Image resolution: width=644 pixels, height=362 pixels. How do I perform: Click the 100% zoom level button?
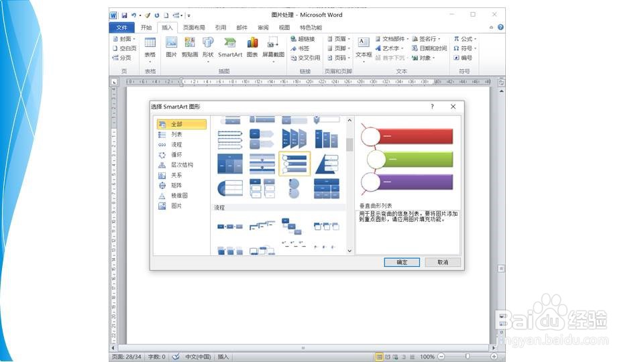[x=427, y=357]
